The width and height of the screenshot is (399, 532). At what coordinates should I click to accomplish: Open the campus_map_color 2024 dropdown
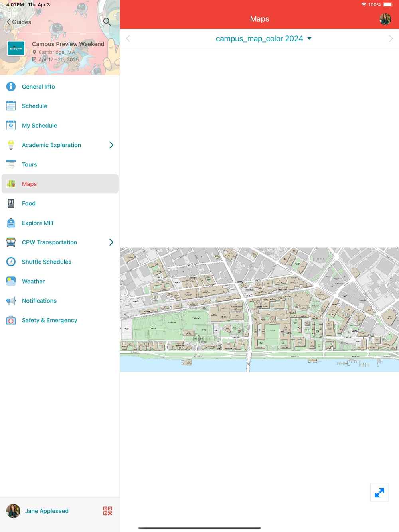point(263,39)
